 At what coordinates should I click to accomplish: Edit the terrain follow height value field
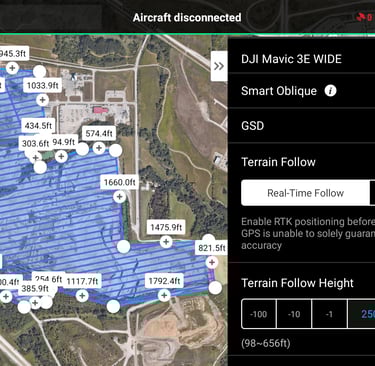point(361,314)
